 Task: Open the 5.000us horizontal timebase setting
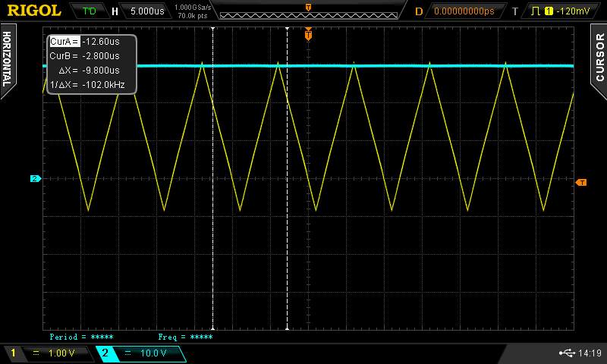click(x=147, y=11)
